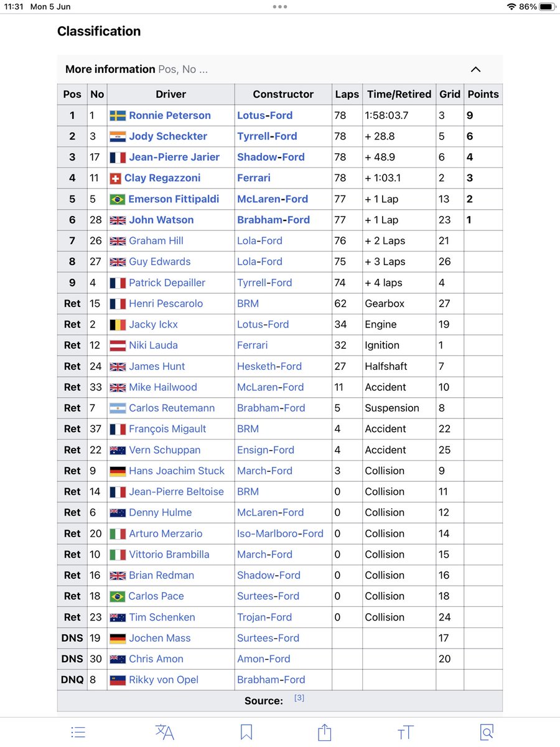560x747 pixels.
Task: Open François Migault driver link
Action: (167, 429)
